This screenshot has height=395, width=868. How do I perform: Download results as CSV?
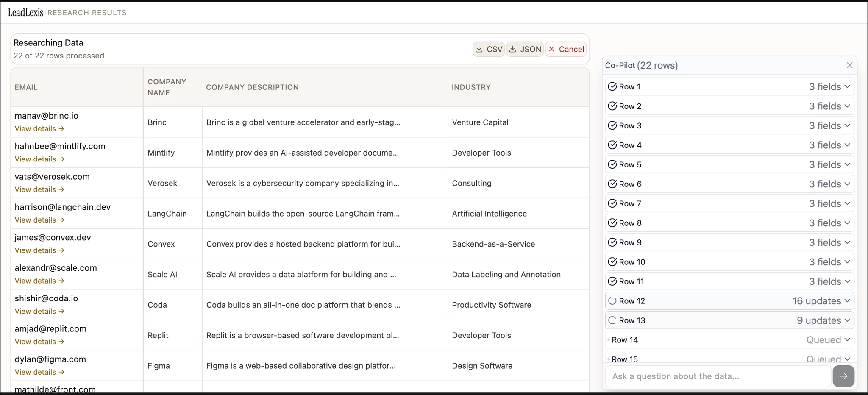pos(489,49)
